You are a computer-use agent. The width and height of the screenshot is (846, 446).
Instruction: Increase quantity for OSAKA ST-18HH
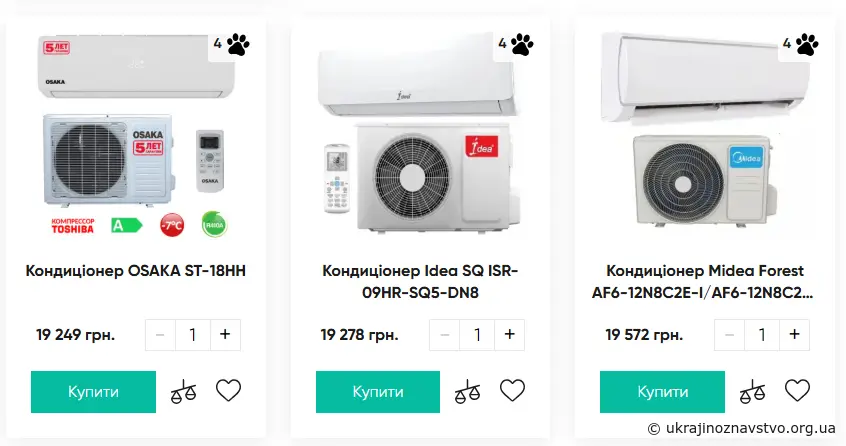click(225, 335)
